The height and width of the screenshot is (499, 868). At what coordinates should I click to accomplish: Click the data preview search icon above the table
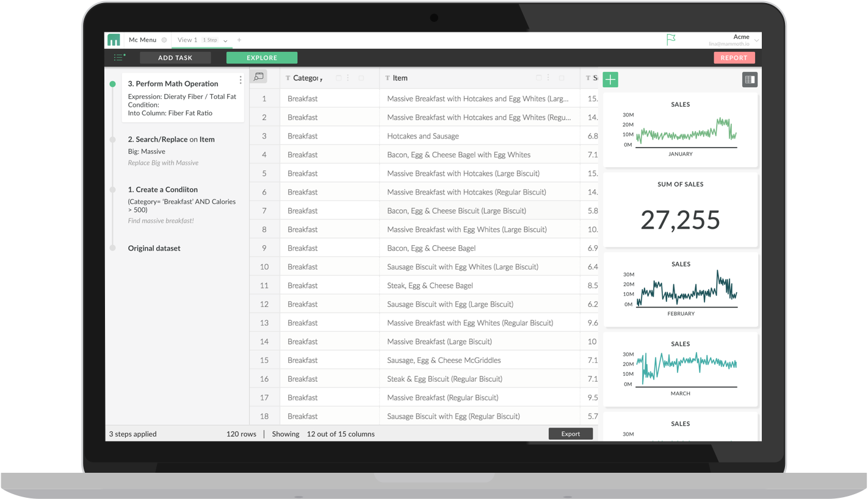click(x=259, y=76)
